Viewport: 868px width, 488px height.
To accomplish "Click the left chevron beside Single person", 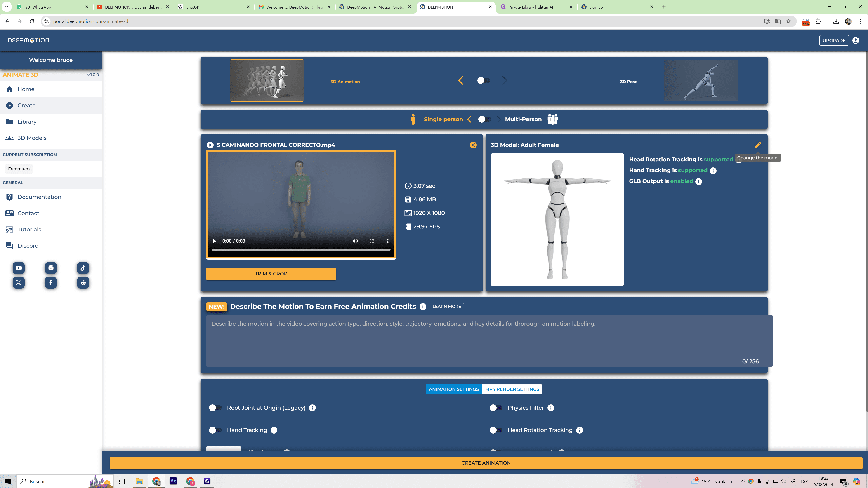I will 469,119.
